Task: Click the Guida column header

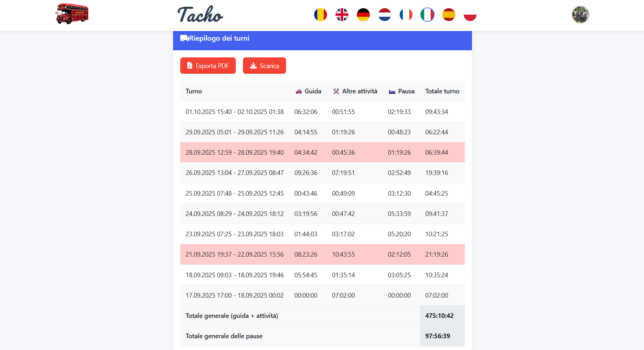Action: (x=308, y=91)
